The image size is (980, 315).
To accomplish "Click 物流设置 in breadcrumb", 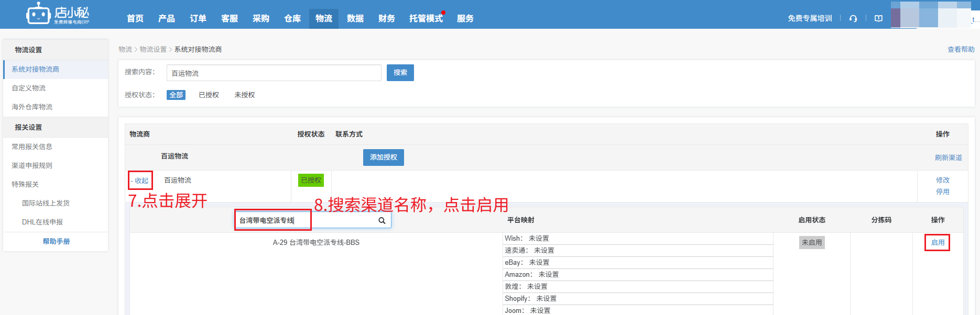I will (153, 49).
